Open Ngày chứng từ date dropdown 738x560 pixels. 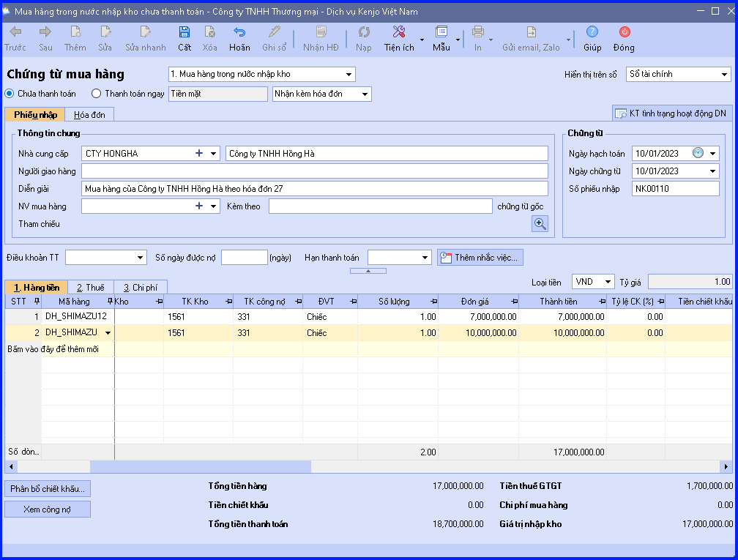[x=712, y=171]
